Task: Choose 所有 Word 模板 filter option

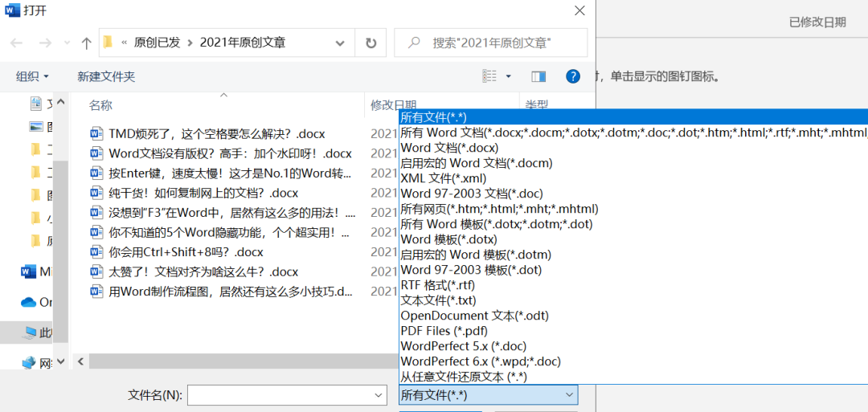Action: click(633, 224)
